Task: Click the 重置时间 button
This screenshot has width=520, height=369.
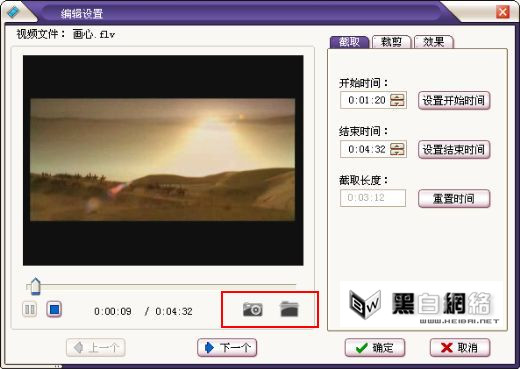Action: [x=454, y=199]
